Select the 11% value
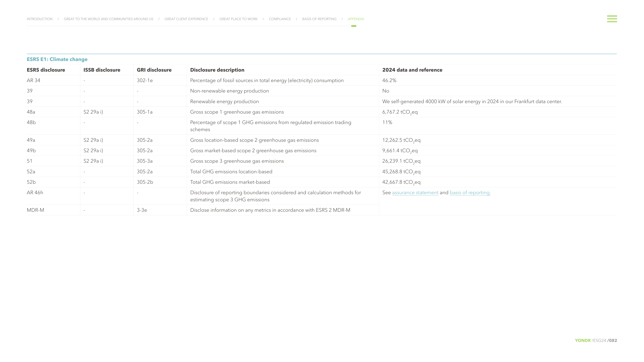This screenshot has height=362, width=644. pos(387,122)
